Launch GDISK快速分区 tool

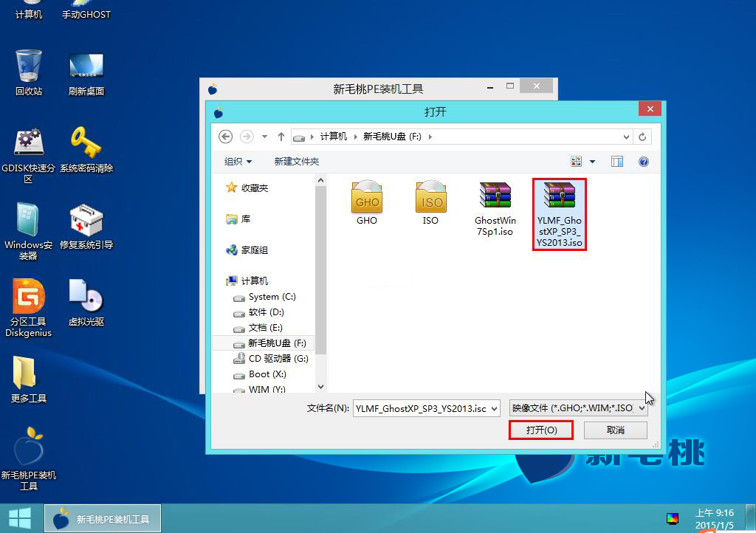click(x=29, y=155)
